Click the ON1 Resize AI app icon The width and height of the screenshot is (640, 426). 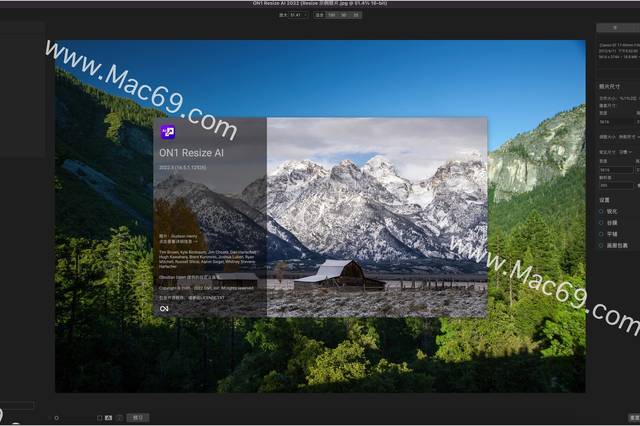click(168, 132)
